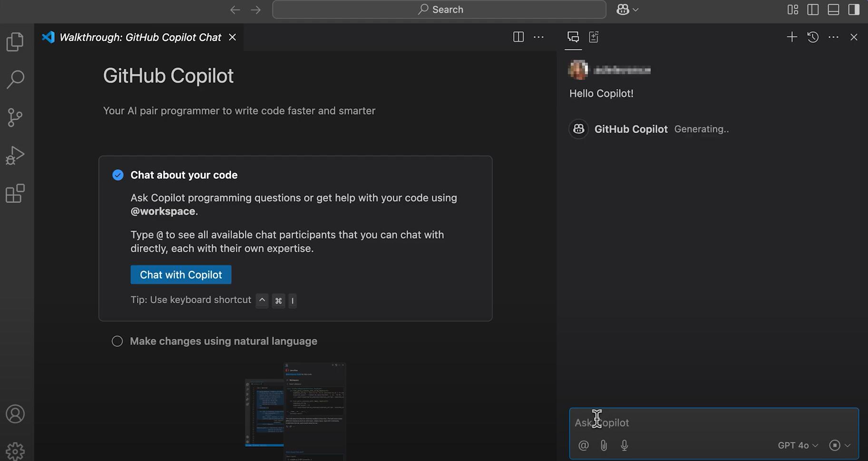Image resolution: width=868 pixels, height=461 pixels.
Task: Go back with the left arrow
Action: 235,10
